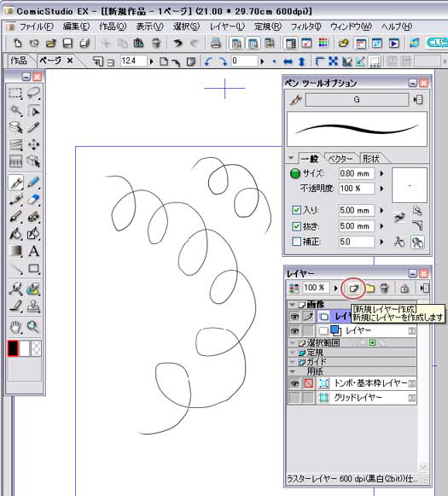448x496 pixels.
Task: Open the pen tool options panel menu button
Action: tap(418, 100)
